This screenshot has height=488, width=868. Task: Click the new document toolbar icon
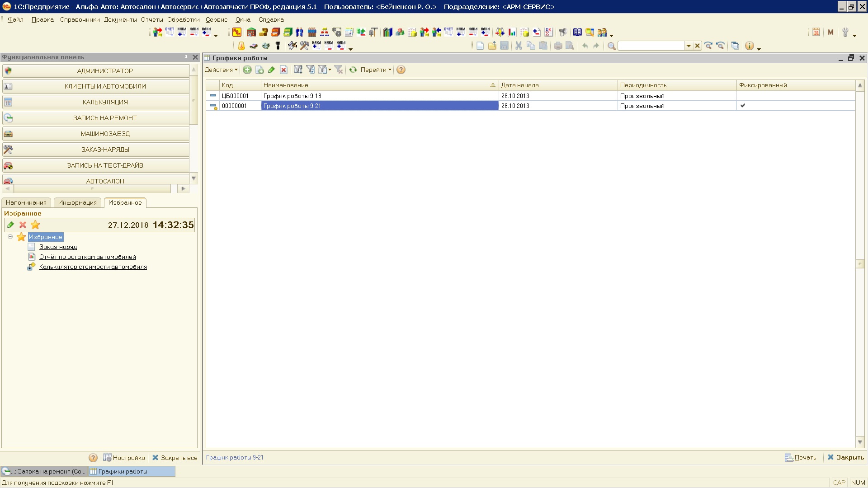point(480,46)
